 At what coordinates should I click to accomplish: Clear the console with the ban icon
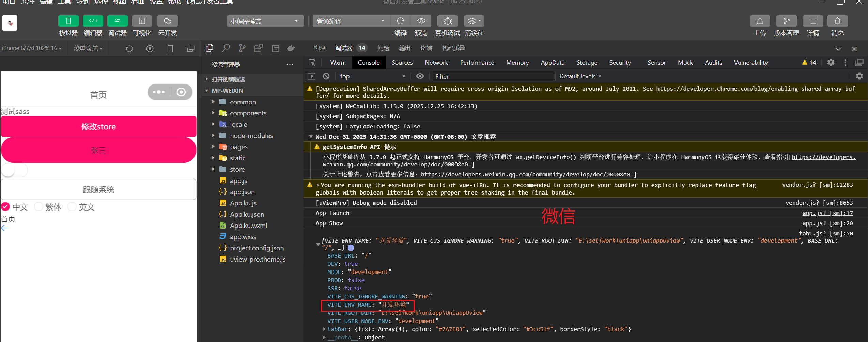coord(326,76)
